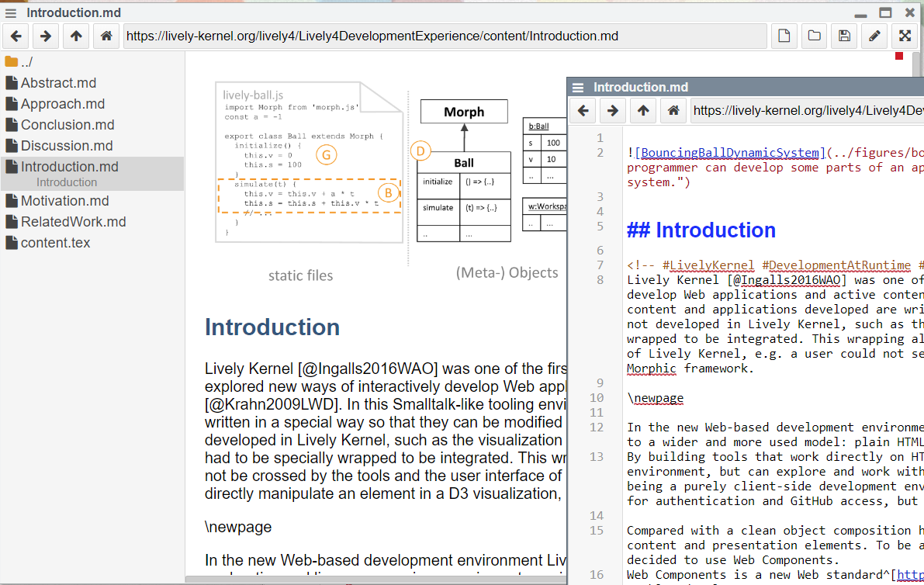Open Abstract.md in the file list
The image size is (924, 585).
click(58, 83)
